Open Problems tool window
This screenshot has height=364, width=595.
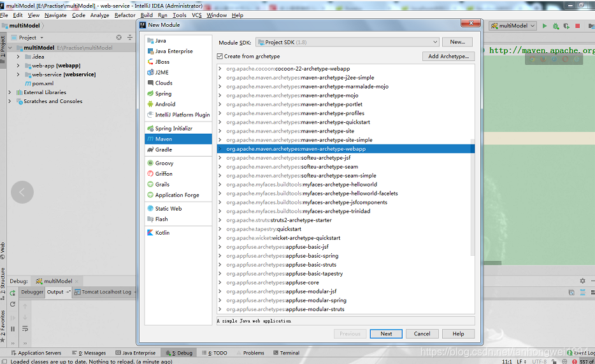coord(250,353)
